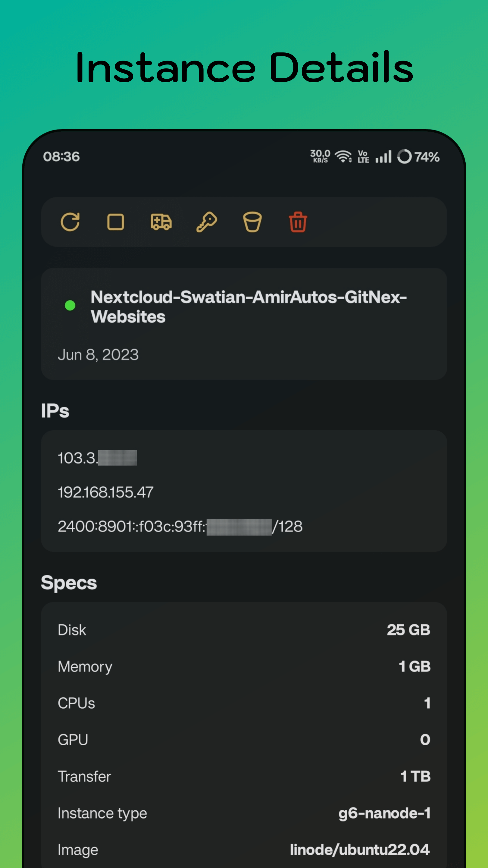Tap the linode/ubuntu22.04 image value
This screenshot has height=868, width=488.
click(360, 850)
